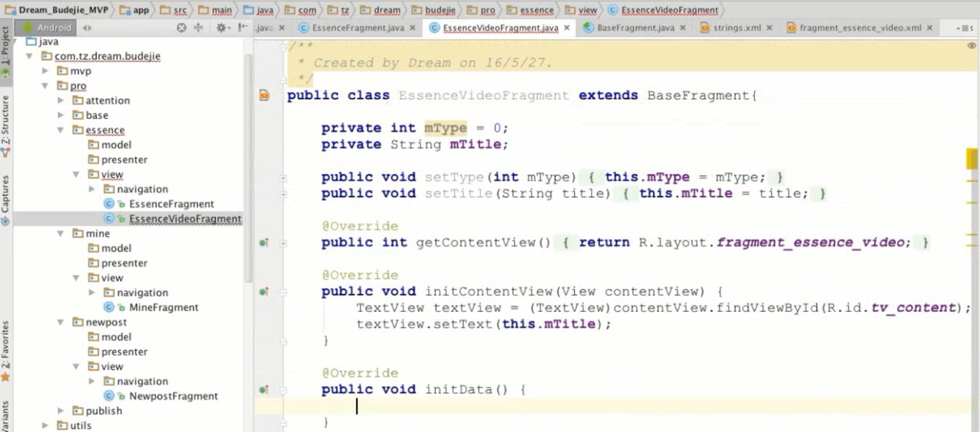Expand the setTitle method code fold

pyautogui.click(x=283, y=194)
